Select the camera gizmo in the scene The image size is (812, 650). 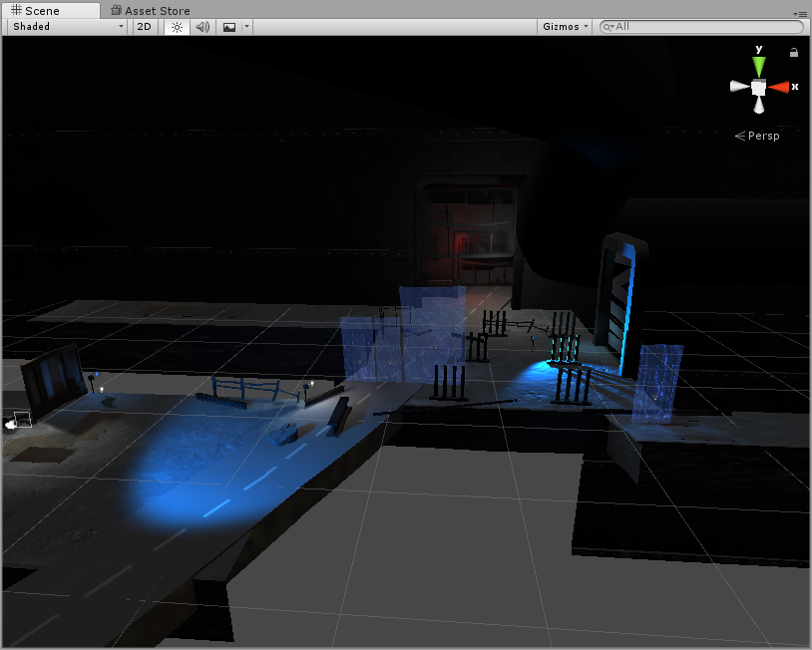[17, 422]
